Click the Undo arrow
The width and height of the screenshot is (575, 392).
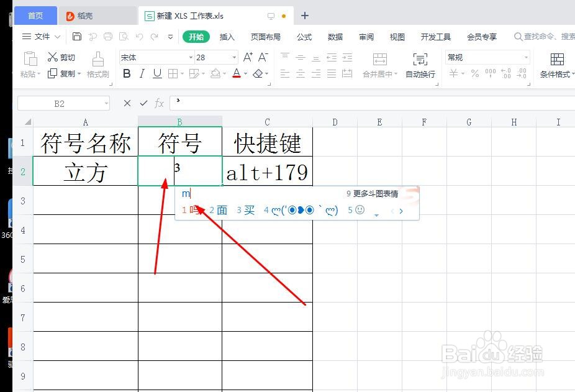point(139,36)
